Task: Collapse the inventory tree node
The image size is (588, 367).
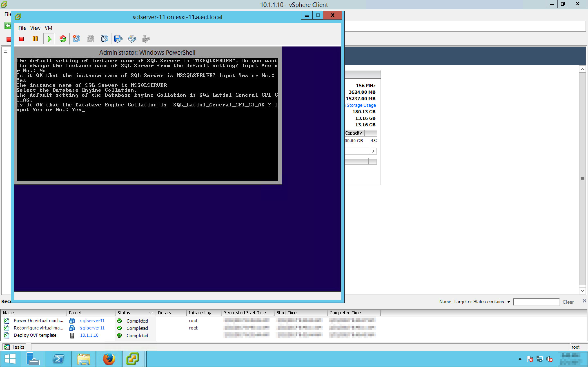Action: pyautogui.click(x=6, y=51)
